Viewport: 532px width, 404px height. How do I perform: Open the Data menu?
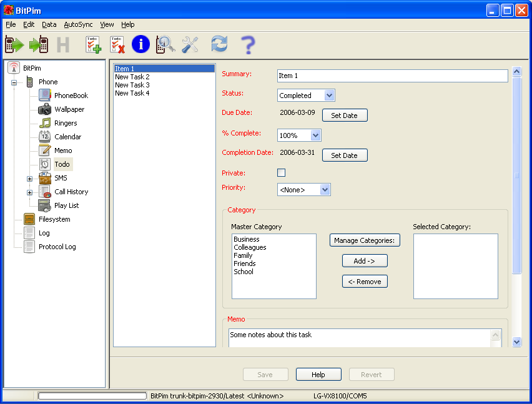[49, 24]
